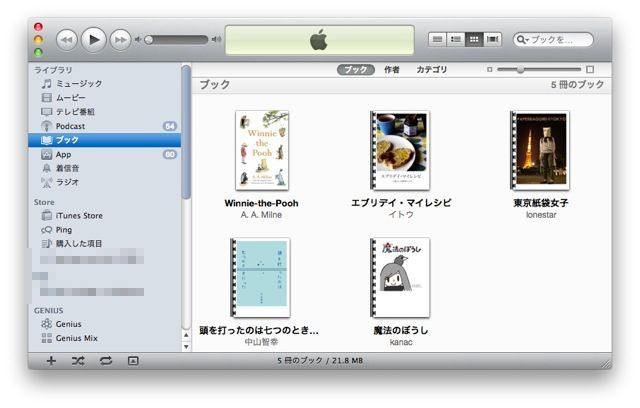Viewport: 640px width, 408px height.
Task: Skip ahead with the fast-forward button
Action: tap(120, 40)
